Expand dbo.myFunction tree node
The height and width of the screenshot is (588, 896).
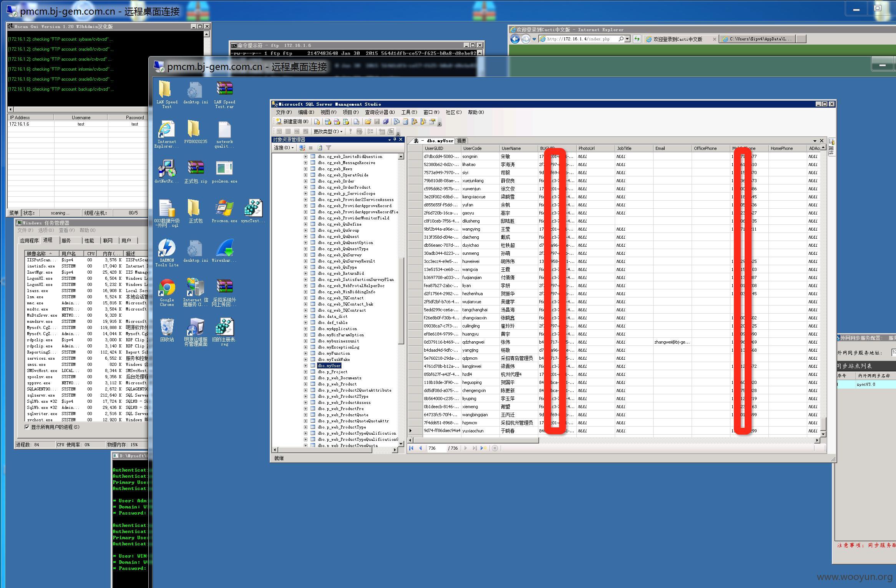tap(305, 353)
